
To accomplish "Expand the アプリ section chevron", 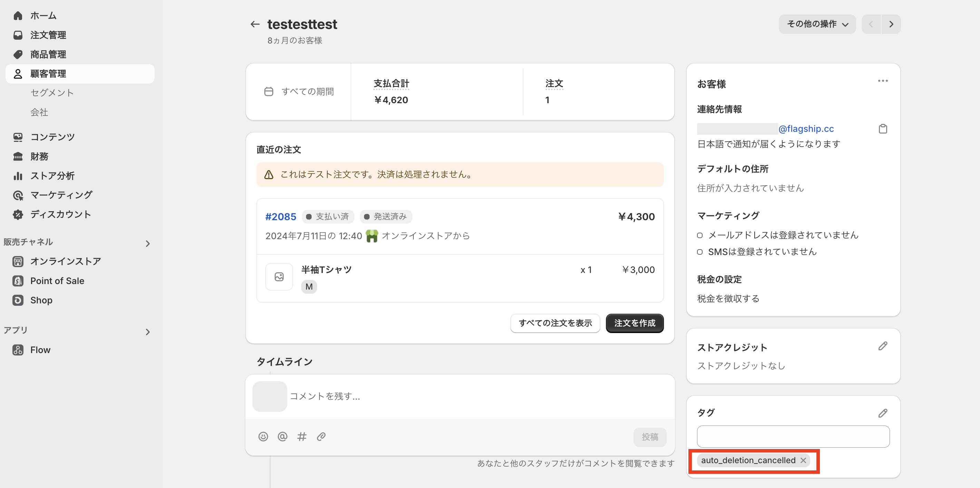I will (148, 332).
